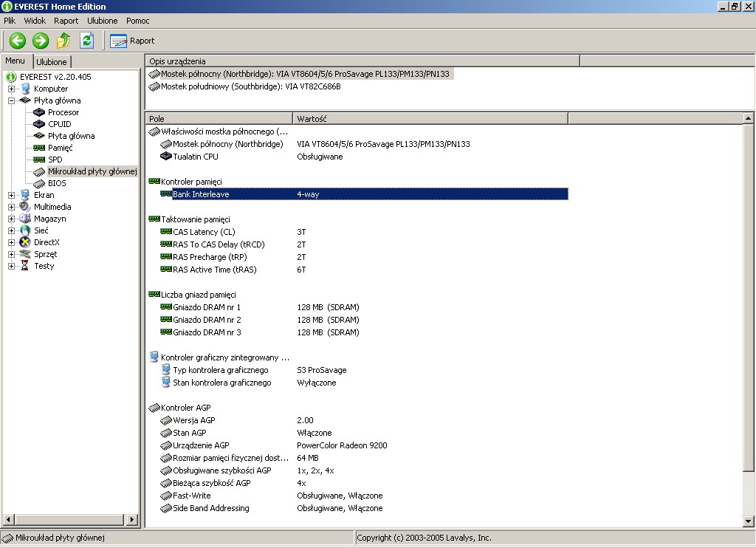This screenshot has width=756, height=548.
Task: Expand the Sprzęt tree node
Action: 12,254
